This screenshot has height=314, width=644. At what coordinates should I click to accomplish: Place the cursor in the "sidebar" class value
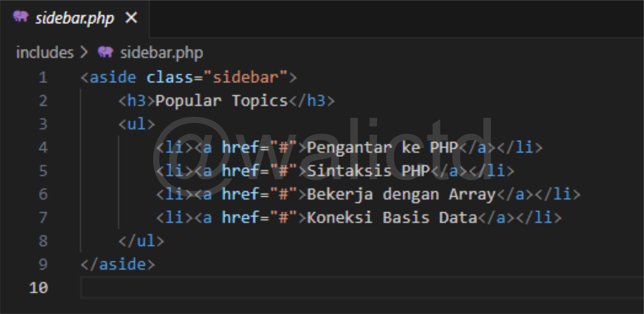click(245, 77)
